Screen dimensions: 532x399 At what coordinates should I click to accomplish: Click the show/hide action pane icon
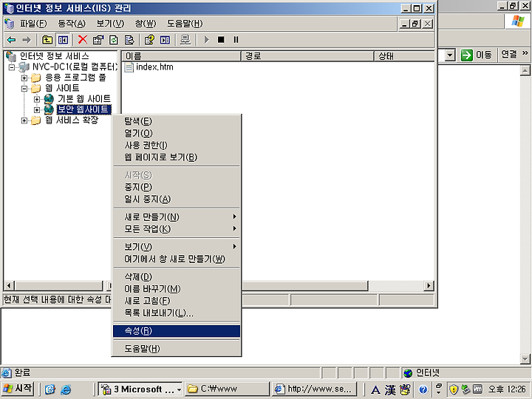165,40
